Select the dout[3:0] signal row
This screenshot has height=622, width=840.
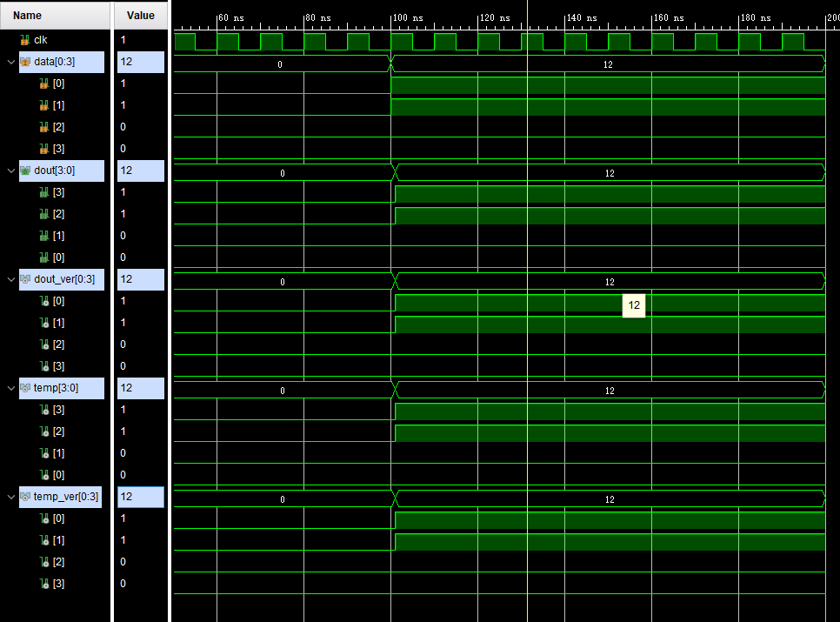tap(62, 171)
